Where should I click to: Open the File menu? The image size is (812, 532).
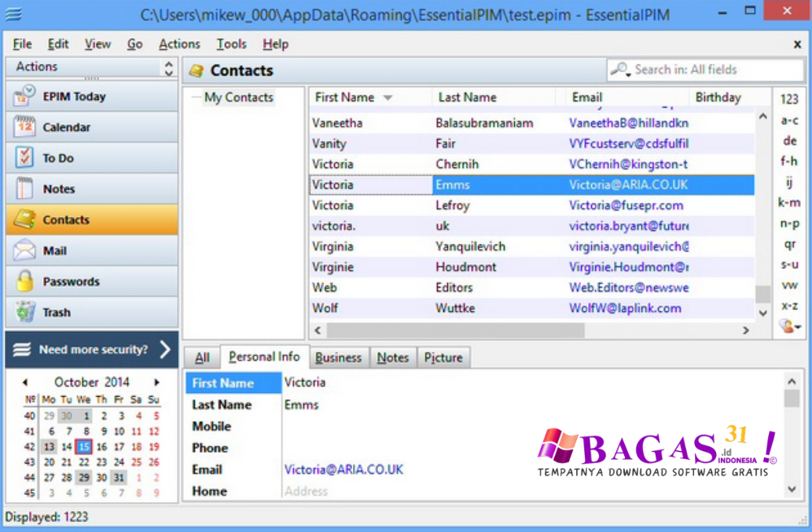coord(22,45)
